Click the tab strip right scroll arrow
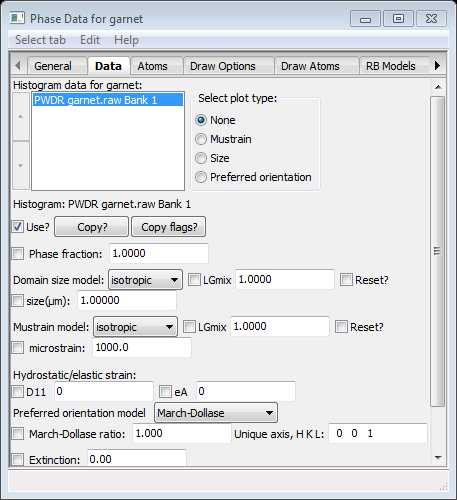The width and height of the screenshot is (457, 500). coord(437,65)
